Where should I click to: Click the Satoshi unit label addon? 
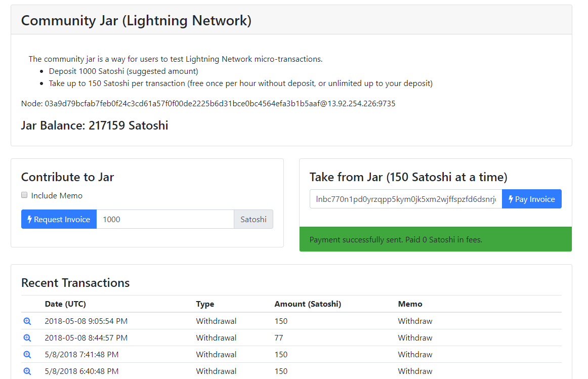(x=254, y=219)
